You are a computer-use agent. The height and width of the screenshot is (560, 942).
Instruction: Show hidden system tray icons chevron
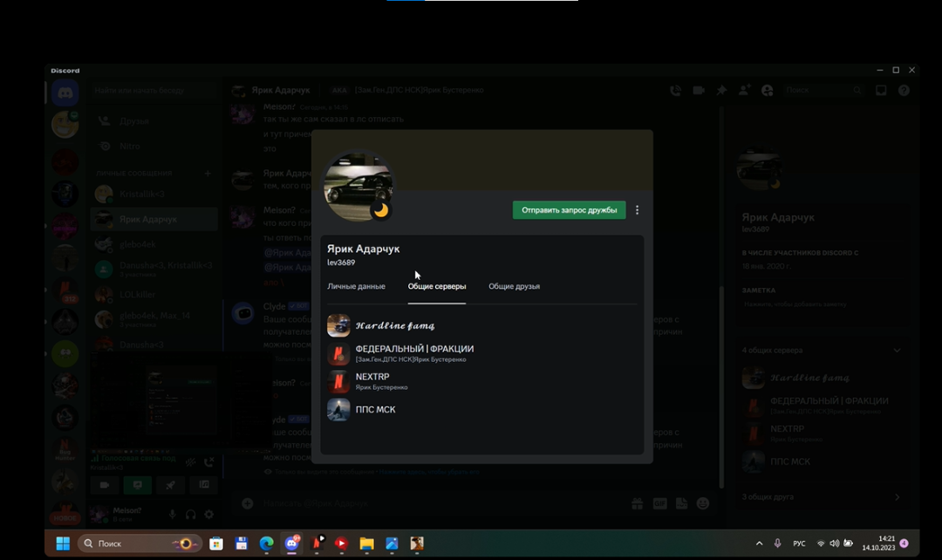[760, 543]
